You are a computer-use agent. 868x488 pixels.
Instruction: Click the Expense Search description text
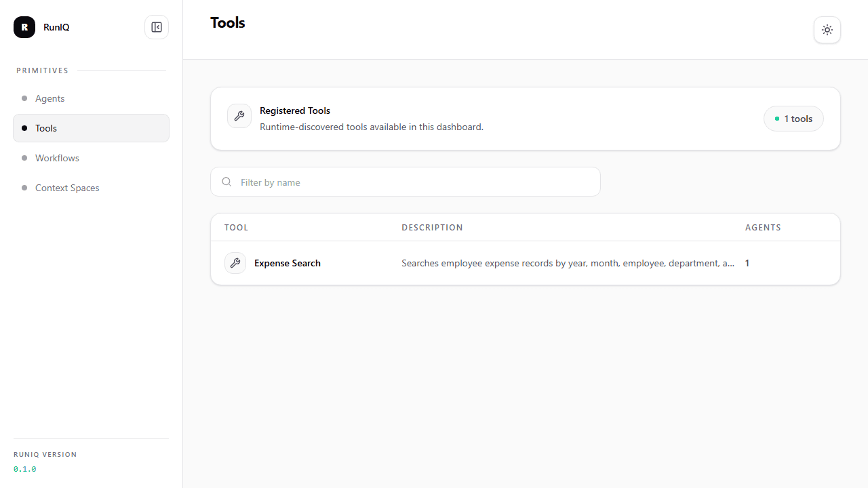568,263
